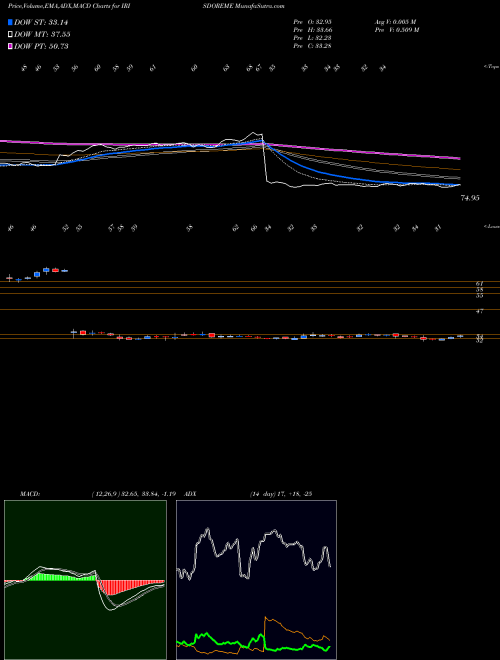Image resolution: width=500 pixels, height=660 pixels.
Task: Click the 74.95 price label
Action: click(x=470, y=198)
